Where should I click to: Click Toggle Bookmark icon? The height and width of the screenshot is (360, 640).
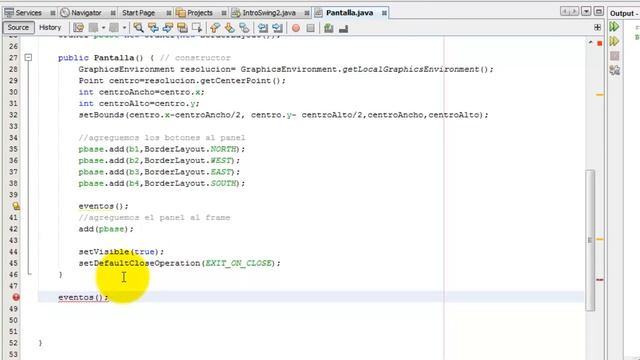[244, 28]
